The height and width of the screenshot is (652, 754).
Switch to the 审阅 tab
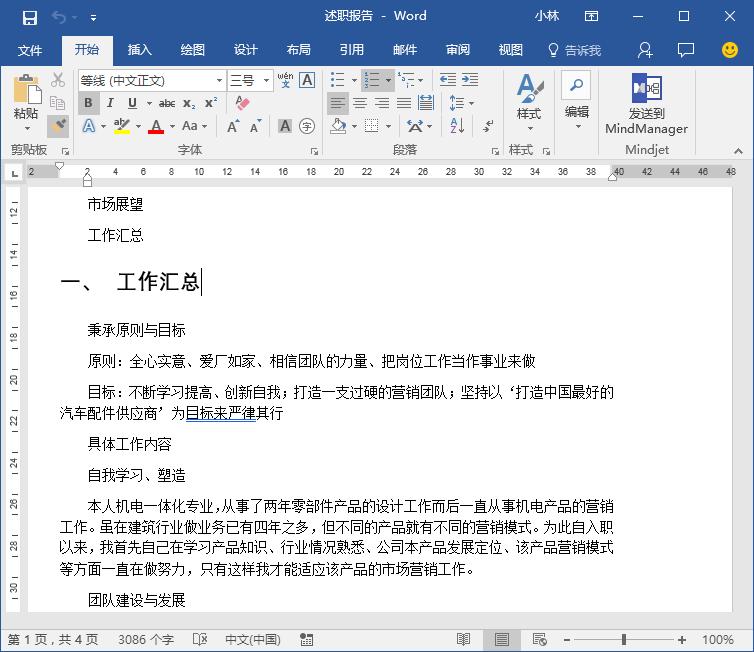pos(458,50)
